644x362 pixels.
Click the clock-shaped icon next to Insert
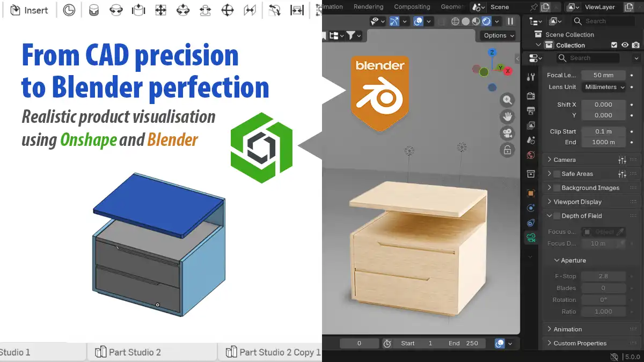coord(69,10)
